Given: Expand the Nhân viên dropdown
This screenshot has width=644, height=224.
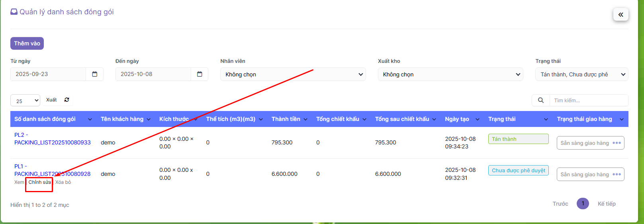Looking at the screenshot, I should pos(293,74).
